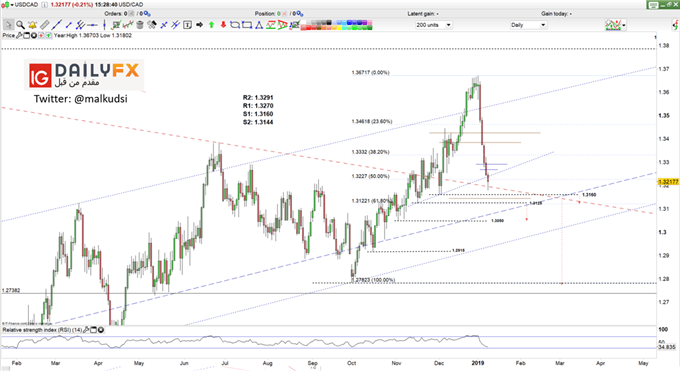Click the 2019 date axis label
The image size is (680, 371).
coord(477,363)
